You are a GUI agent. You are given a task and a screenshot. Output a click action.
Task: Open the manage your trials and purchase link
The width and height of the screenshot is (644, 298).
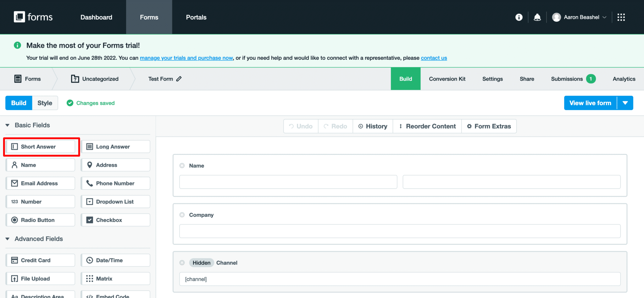coord(186,58)
